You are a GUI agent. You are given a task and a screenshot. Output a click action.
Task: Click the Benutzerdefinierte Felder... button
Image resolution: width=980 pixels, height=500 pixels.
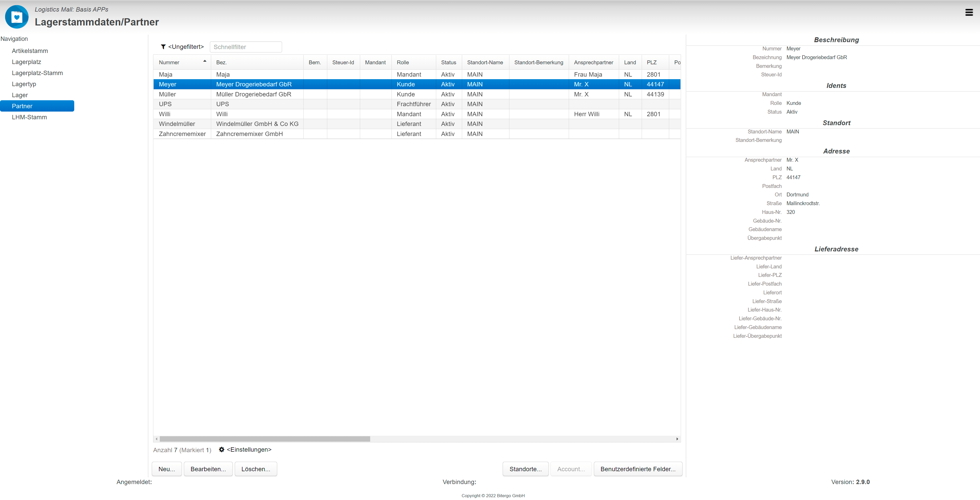pyautogui.click(x=638, y=469)
